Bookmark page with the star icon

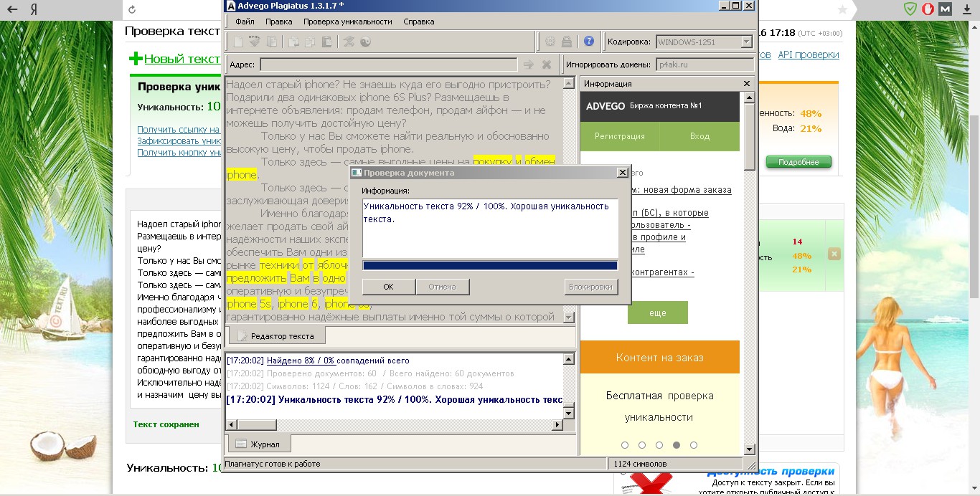(x=842, y=9)
